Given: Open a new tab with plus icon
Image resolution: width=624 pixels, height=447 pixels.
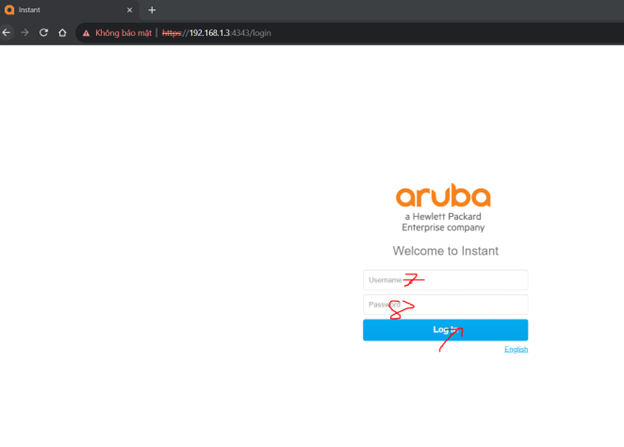Looking at the screenshot, I should [x=152, y=10].
